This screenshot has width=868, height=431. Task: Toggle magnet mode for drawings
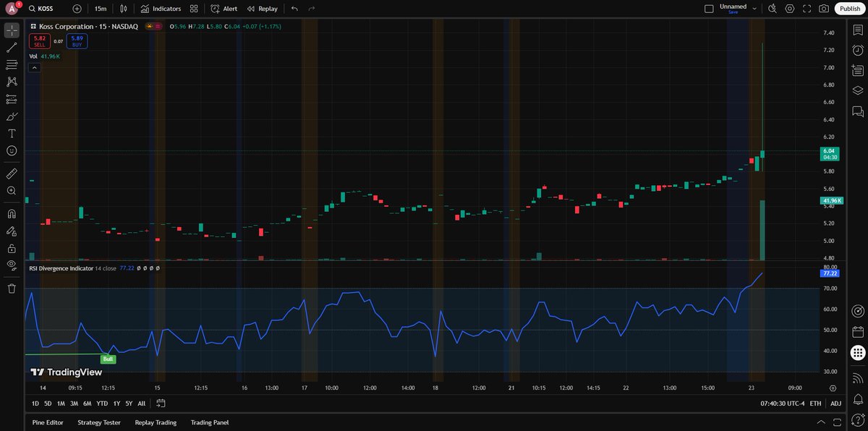click(12, 214)
